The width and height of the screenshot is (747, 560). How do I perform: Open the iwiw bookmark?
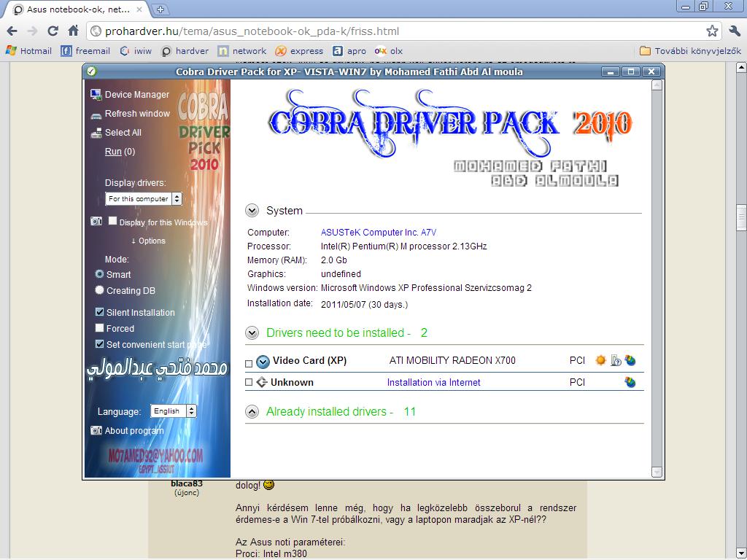coord(136,51)
